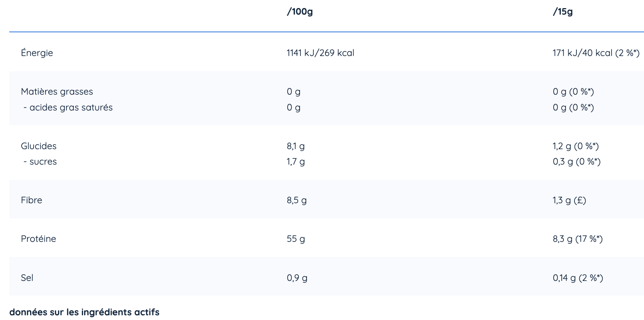Select the Glucides row label
644x320 pixels.
pyautogui.click(x=39, y=146)
